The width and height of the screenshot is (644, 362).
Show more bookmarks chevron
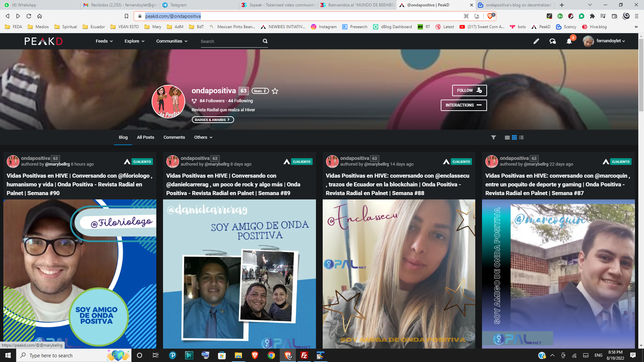[x=636, y=27]
